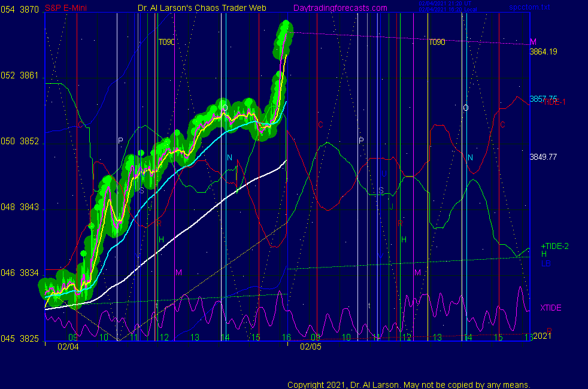Click the 3857.75 cyan price value
The image size is (588, 389).
tap(542, 98)
